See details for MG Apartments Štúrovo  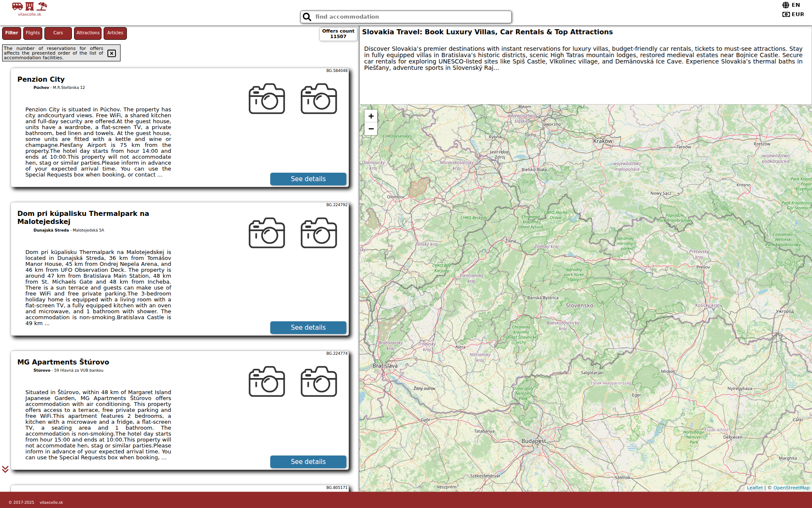pyautogui.click(x=308, y=462)
